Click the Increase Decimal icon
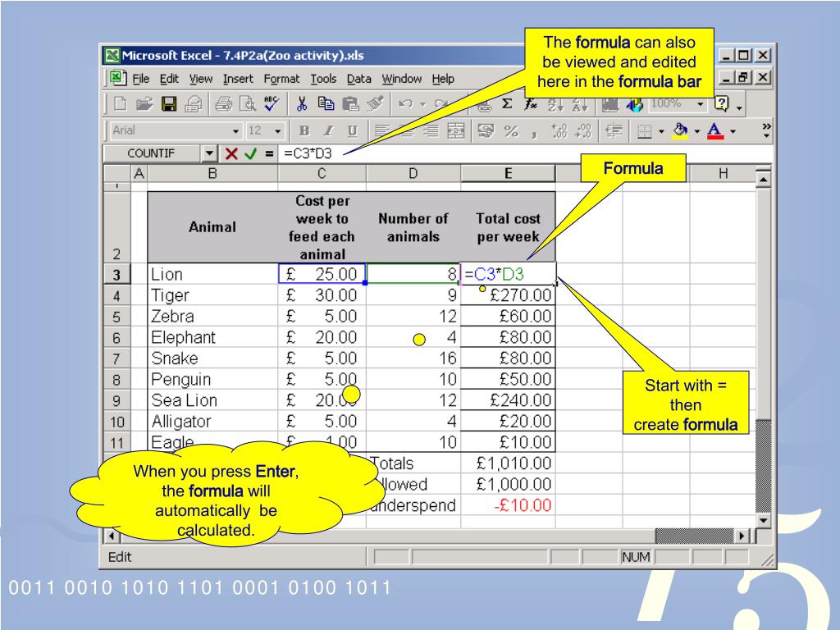840x630 pixels. 559,130
